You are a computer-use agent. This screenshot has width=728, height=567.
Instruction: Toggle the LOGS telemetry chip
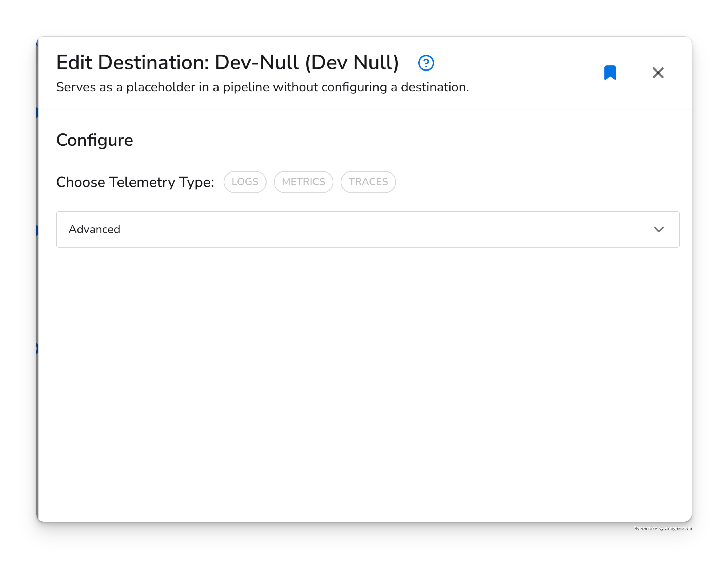245,182
